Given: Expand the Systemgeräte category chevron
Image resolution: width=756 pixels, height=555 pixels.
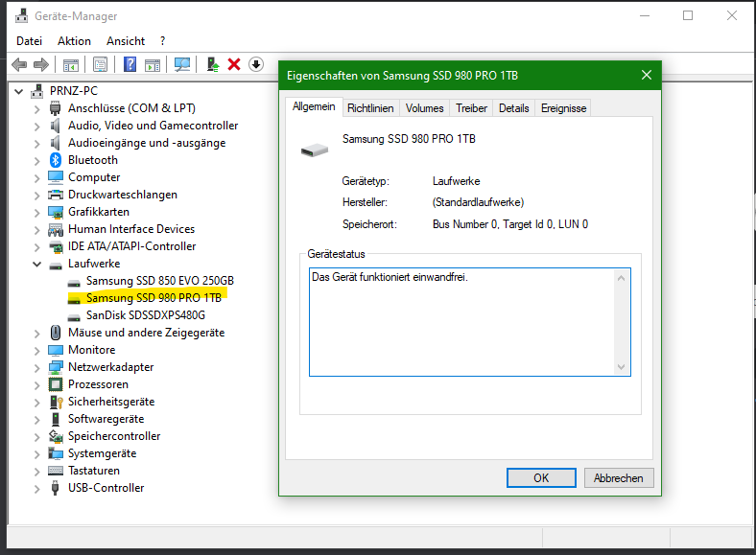Looking at the screenshot, I should click(x=36, y=453).
